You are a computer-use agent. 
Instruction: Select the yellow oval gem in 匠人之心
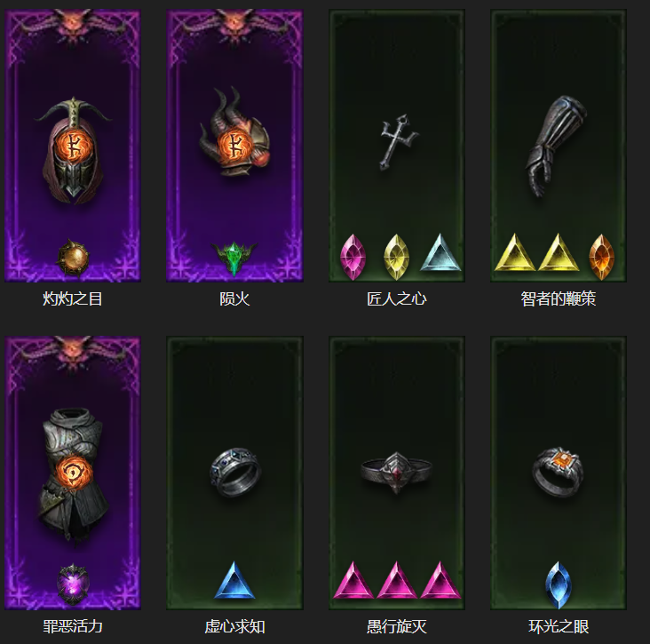click(x=397, y=257)
